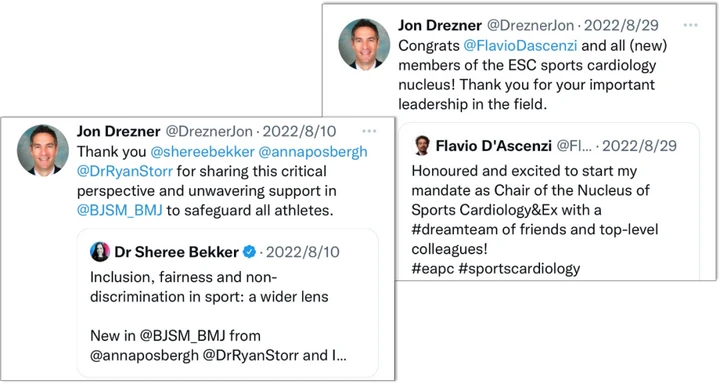Click Dr Sheree Bekker's small profile picture

point(100,252)
